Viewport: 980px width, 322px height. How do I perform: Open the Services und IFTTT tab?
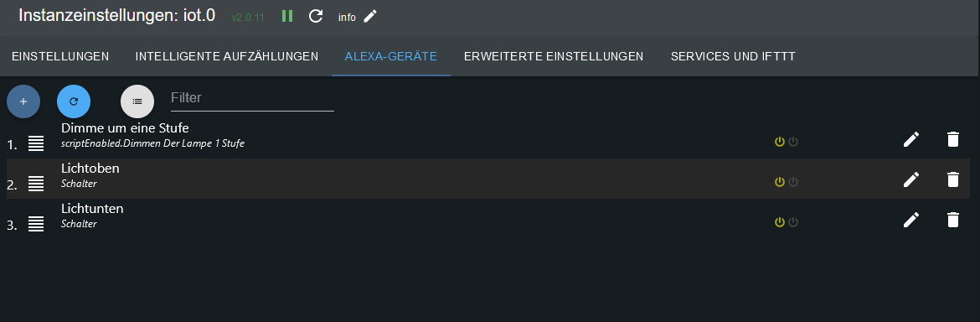coord(733,56)
